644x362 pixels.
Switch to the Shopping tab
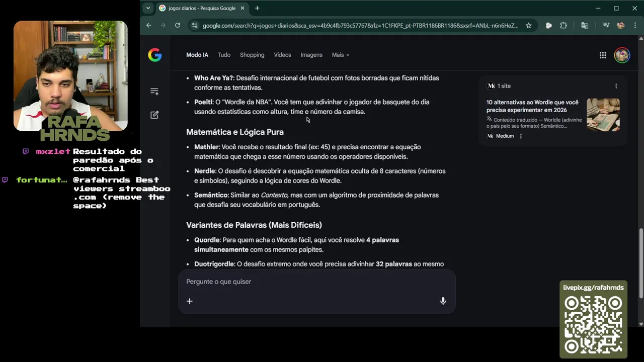pos(252,55)
